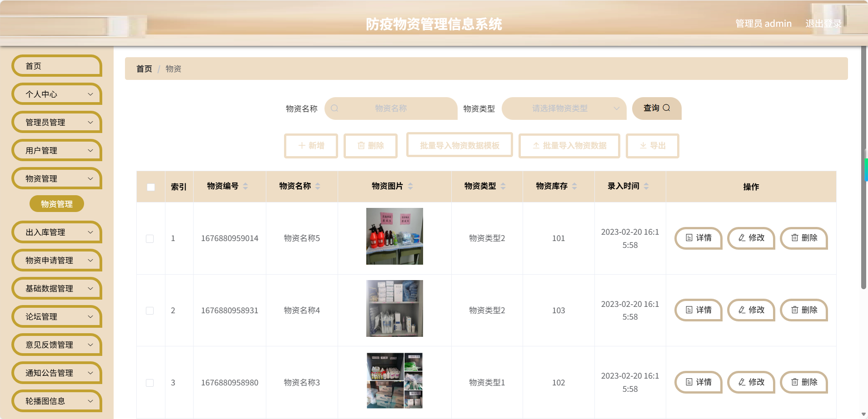The height and width of the screenshot is (419, 868).
Task: Expand 管理员管理 sidebar menu
Action: pos(57,122)
